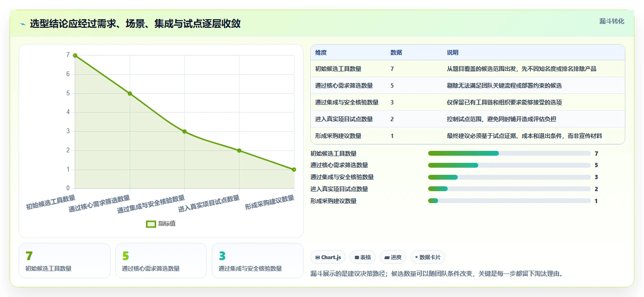The image size is (644, 297).
Task: Click the footer note starting 漏斗展示的是建议决策路径
Action: tap(437, 274)
